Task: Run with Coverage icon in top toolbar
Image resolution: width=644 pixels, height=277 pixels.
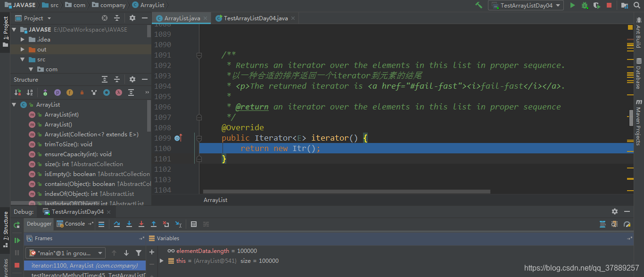Action: point(597,5)
